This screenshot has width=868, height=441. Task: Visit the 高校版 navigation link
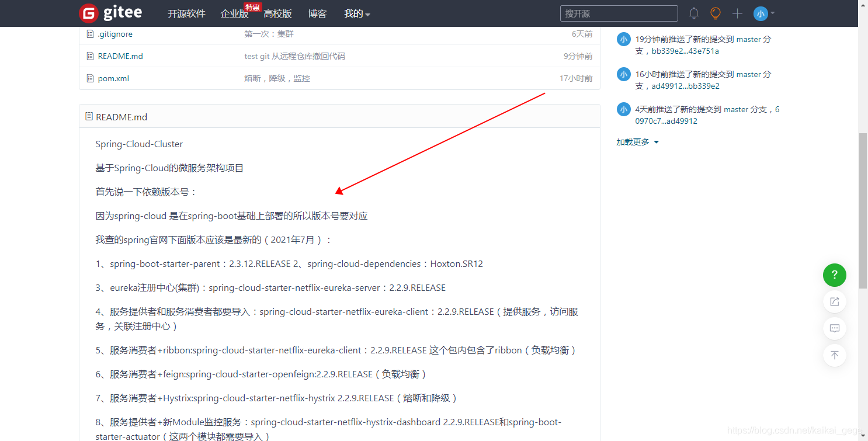pos(277,13)
